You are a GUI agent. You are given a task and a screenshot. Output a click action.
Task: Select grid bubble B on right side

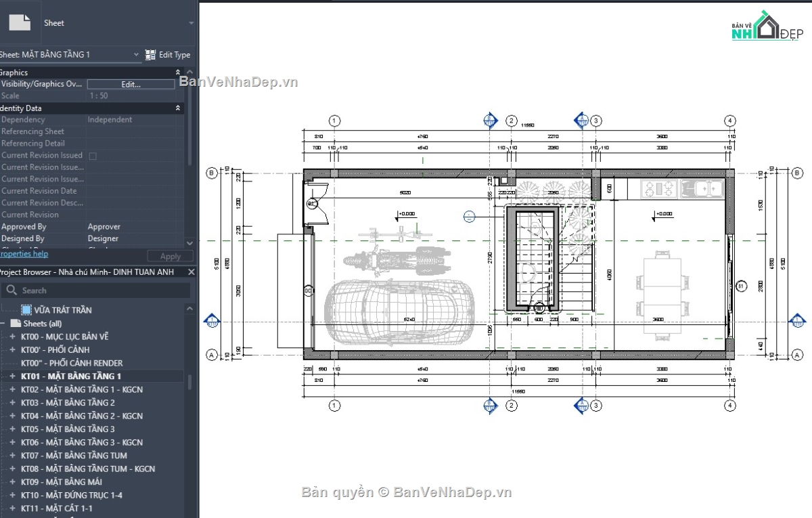pyautogui.click(x=796, y=173)
